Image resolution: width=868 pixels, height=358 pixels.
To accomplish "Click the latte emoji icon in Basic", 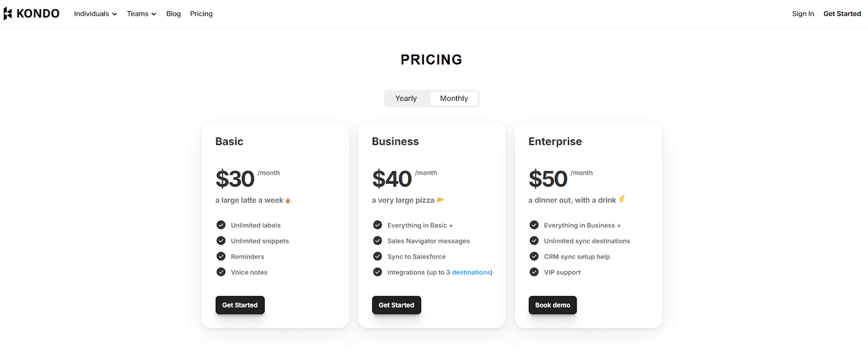I will 288,200.
